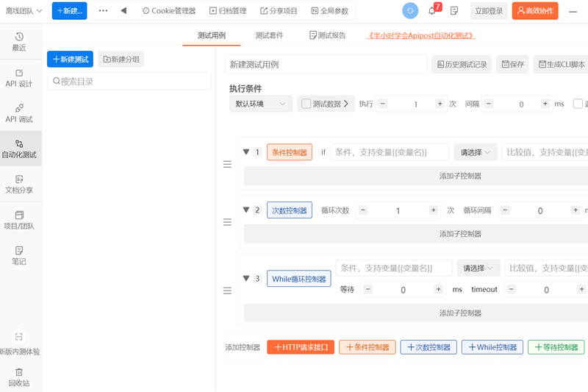Click the blue sync refresh icon
This screenshot has width=588, height=392.
[x=410, y=11]
